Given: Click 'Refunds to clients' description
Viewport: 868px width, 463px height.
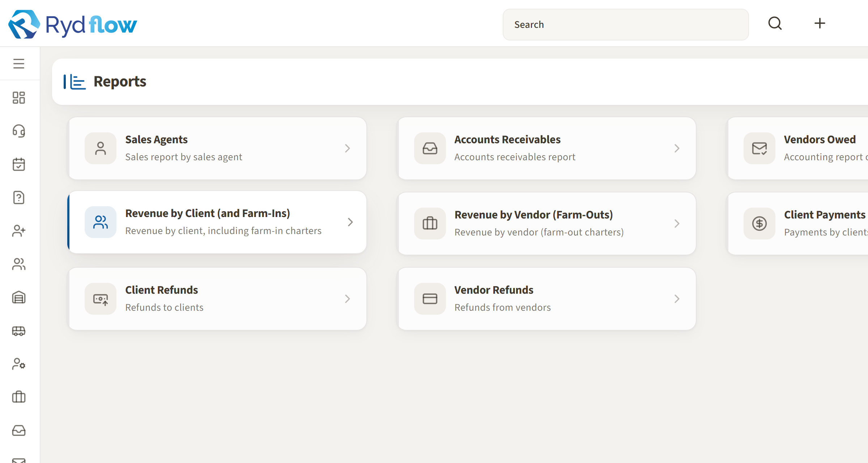Looking at the screenshot, I should 165,307.
